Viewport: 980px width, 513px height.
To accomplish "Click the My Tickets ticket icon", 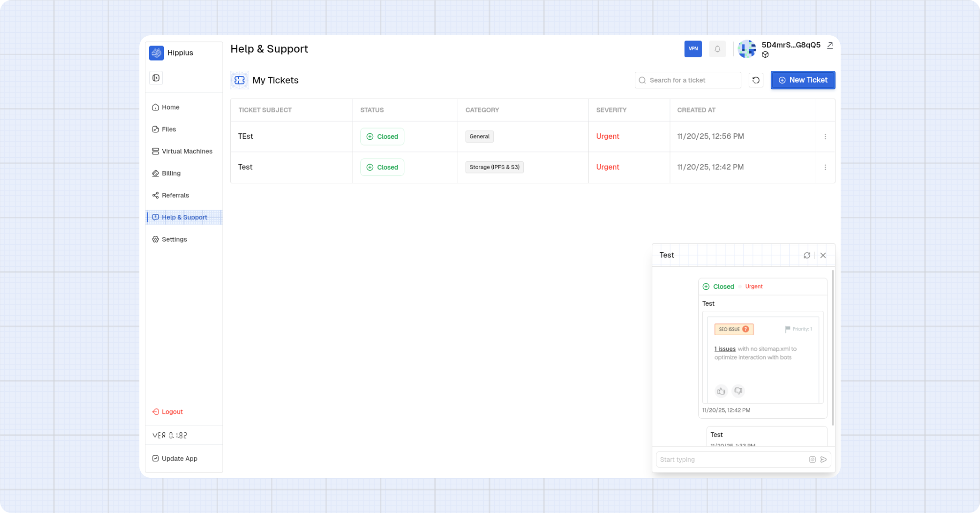I will click(239, 80).
